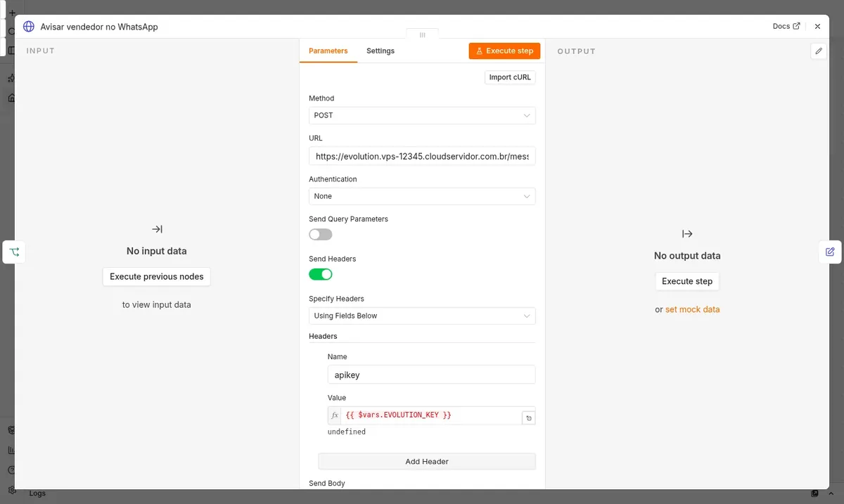Open the Home icon in the left sidebar
The image size is (844, 504).
click(11, 98)
